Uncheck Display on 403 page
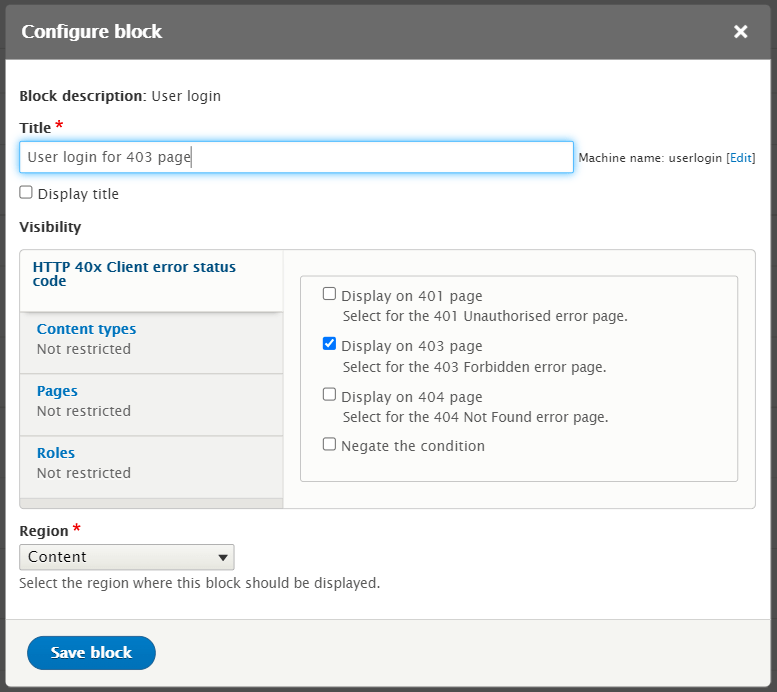The height and width of the screenshot is (692, 777). tap(329, 345)
